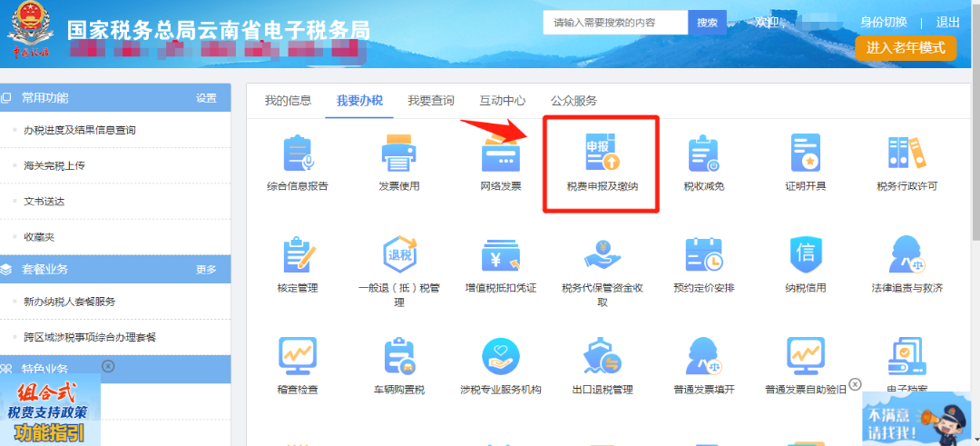
Task: Open 税务代保管资金收取 icon
Action: pos(602,254)
